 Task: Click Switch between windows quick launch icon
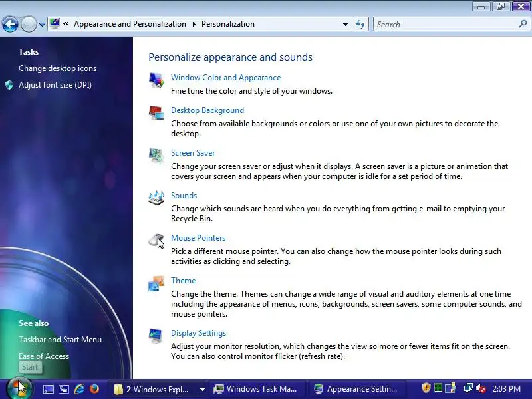[64, 389]
